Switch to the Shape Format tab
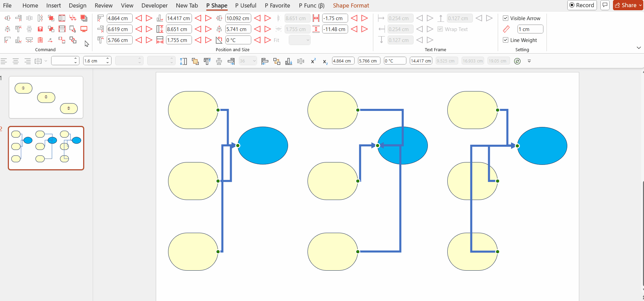 (351, 5)
